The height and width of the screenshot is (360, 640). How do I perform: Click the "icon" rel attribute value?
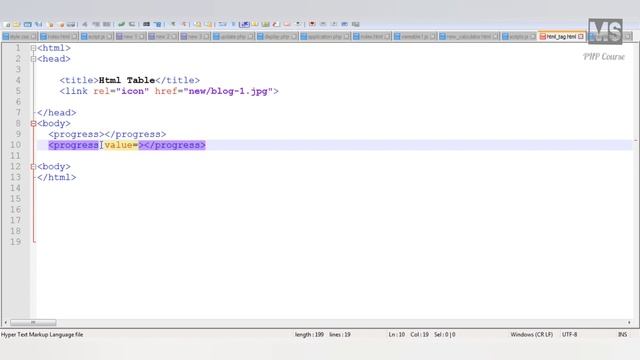(132, 91)
